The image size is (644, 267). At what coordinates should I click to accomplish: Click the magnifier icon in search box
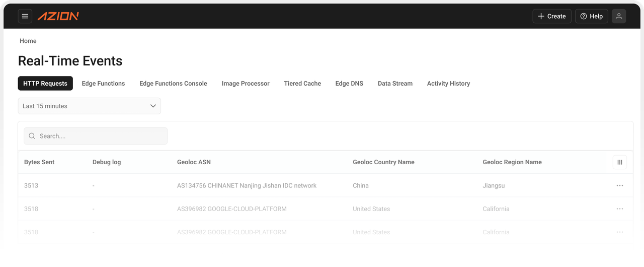tap(32, 136)
